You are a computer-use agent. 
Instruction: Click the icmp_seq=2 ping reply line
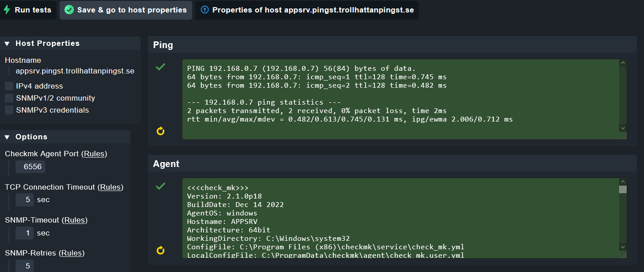click(x=317, y=85)
